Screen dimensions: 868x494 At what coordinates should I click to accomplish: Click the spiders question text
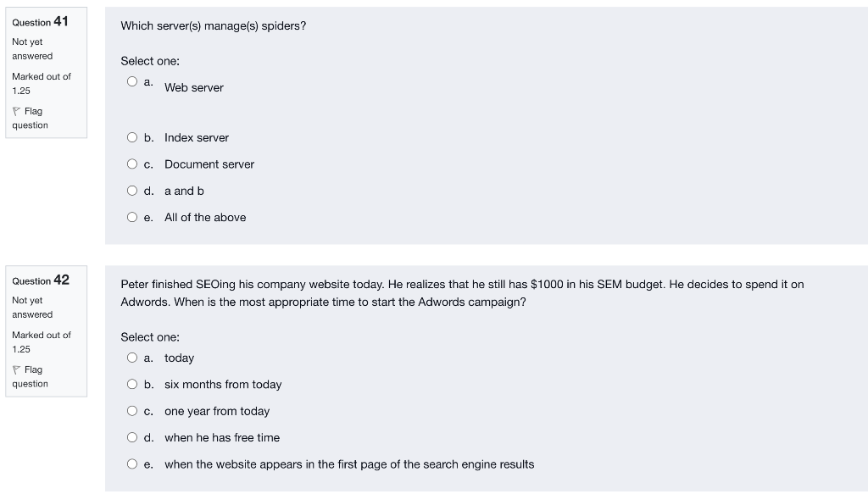214,25
